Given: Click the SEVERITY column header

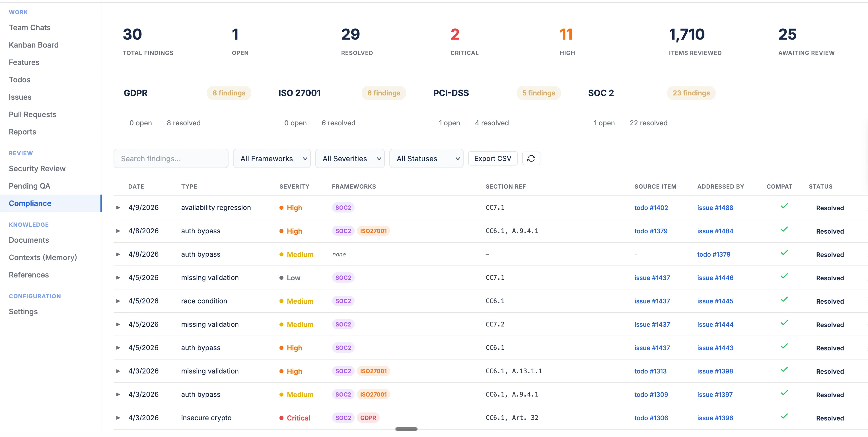Looking at the screenshot, I should click(294, 187).
